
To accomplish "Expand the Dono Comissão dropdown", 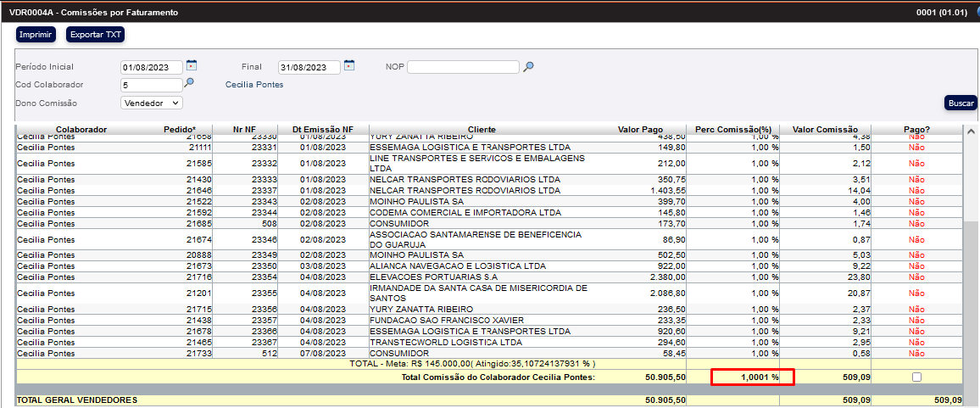I will pos(152,103).
